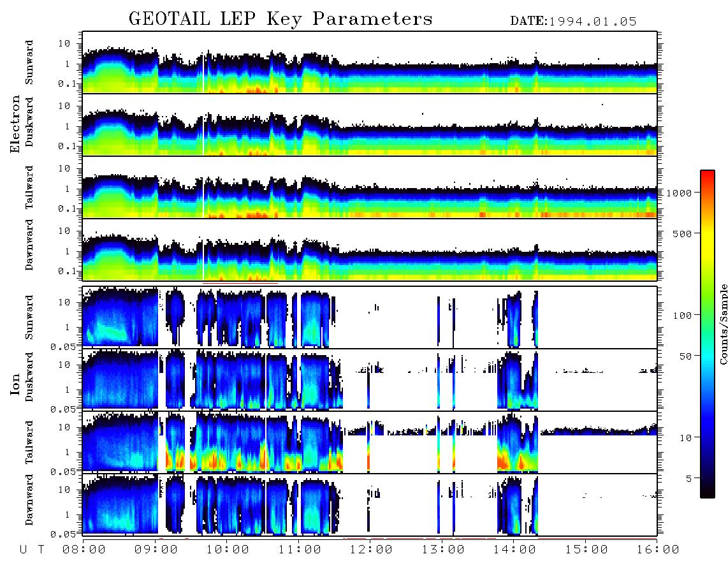Select the Electron Duskward spectrogram panel

370,125
